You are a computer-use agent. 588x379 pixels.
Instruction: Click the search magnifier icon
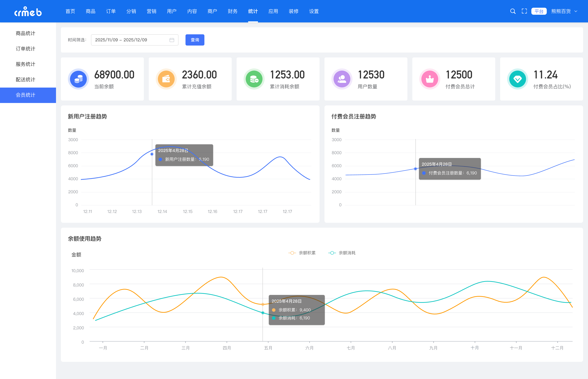click(513, 11)
